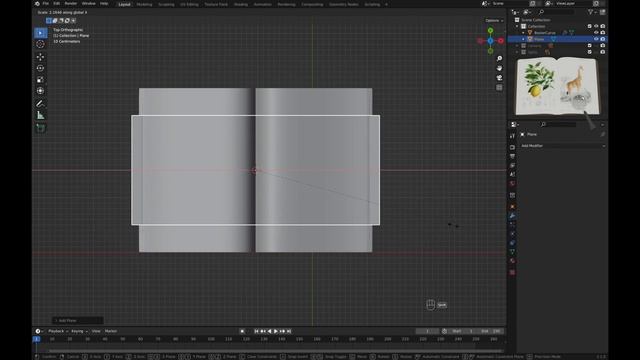
Task: Click the Blender logo icon
Action: [x=37, y=4]
